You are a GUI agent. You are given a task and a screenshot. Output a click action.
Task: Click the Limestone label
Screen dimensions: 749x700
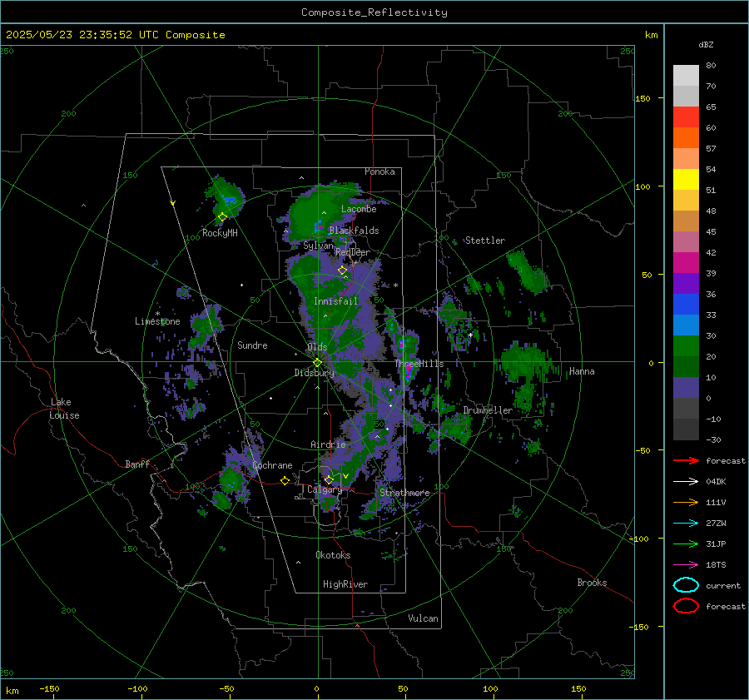pyautogui.click(x=157, y=321)
